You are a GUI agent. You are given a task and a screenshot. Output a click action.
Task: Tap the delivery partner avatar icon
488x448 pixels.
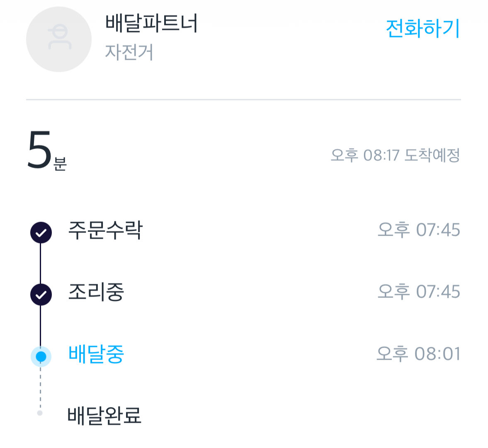58,39
